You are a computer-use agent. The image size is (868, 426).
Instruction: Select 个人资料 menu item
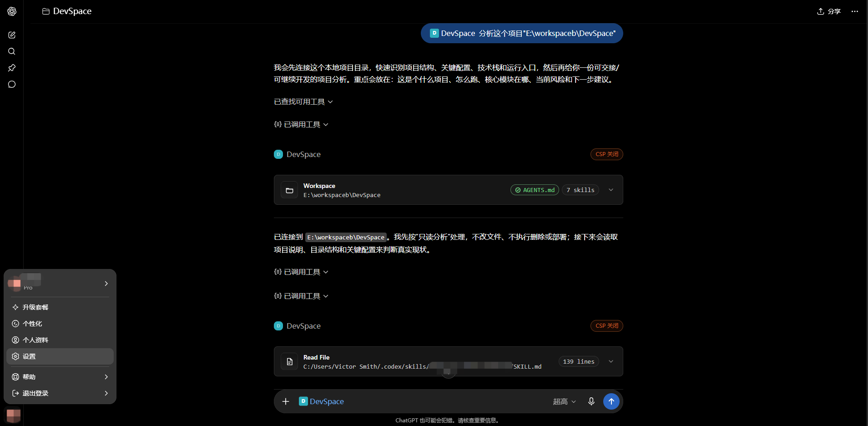pyautogui.click(x=60, y=340)
